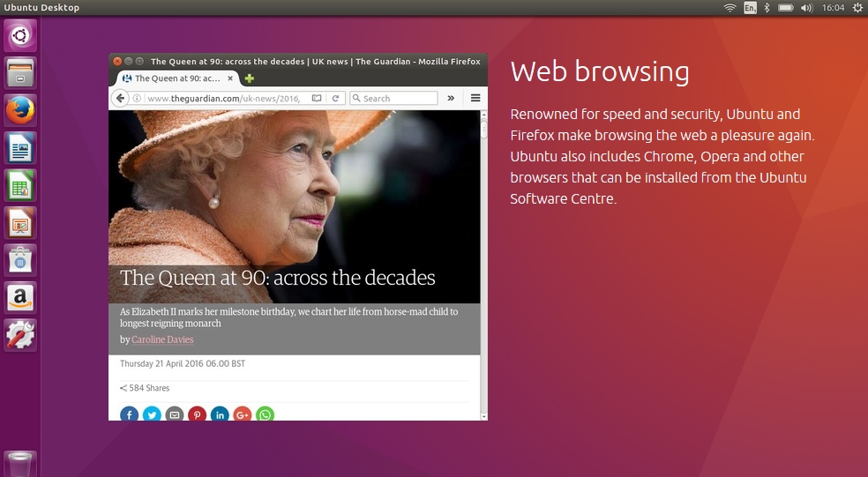Toggle Reader View in the address bar
Image resolution: width=868 pixels, height=477 pixels.
tap(317, 98)
